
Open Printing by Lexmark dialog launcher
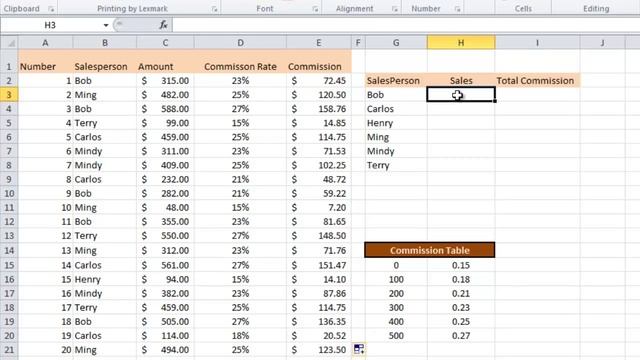pos(214,9)
